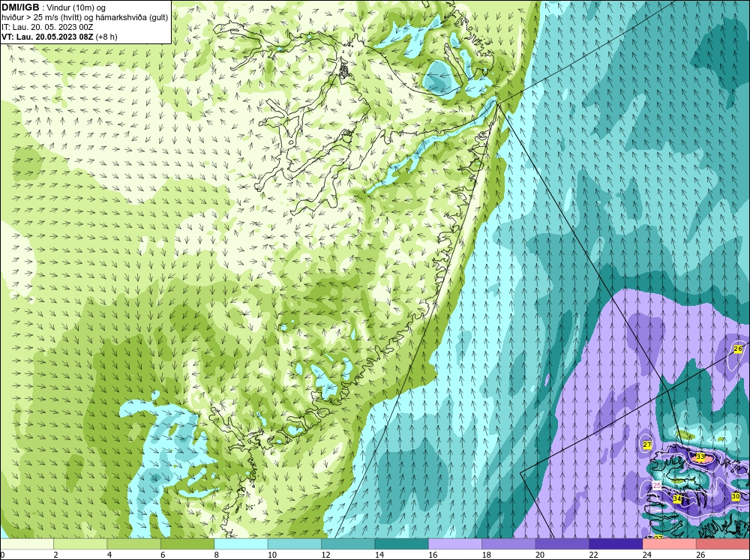Image resolution: width=750 pixels, height=560 pixels.
Task: Click the legend scale number '8'
Action: click(217, 555)
